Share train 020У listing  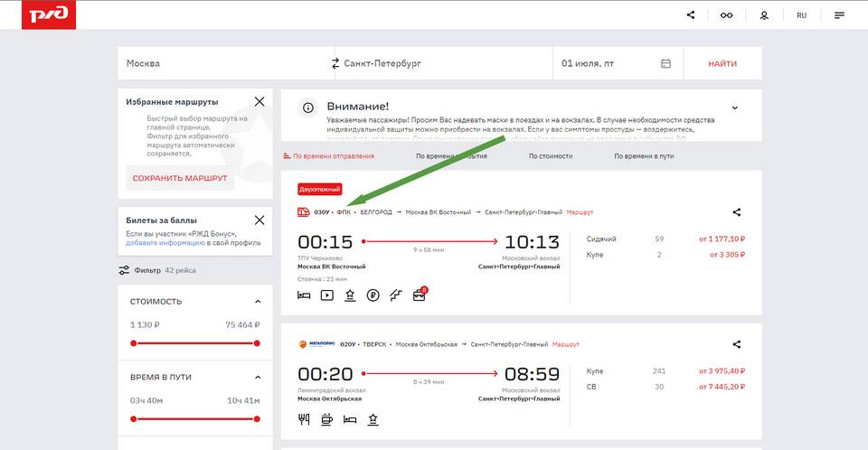pos(736,344)
